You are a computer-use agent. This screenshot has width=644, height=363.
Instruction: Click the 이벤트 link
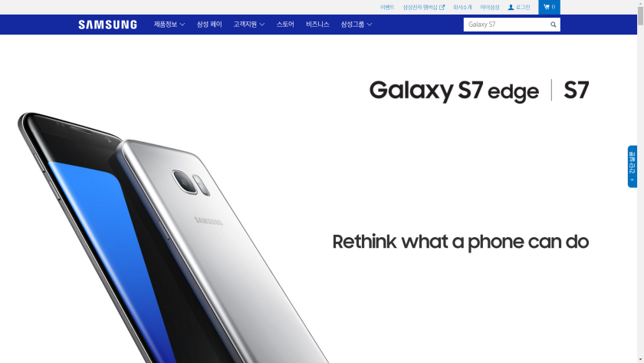click(387, 8)
